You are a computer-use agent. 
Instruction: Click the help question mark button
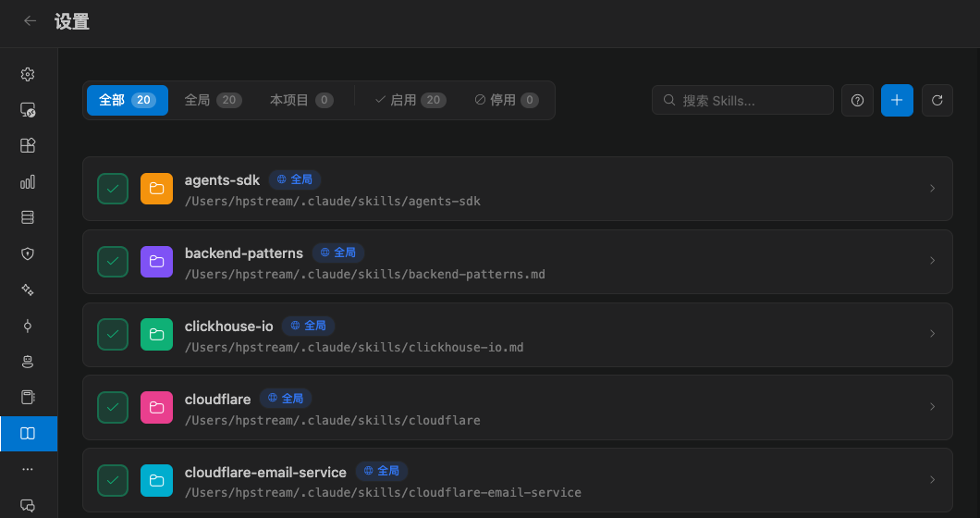(x=858, y=100)
